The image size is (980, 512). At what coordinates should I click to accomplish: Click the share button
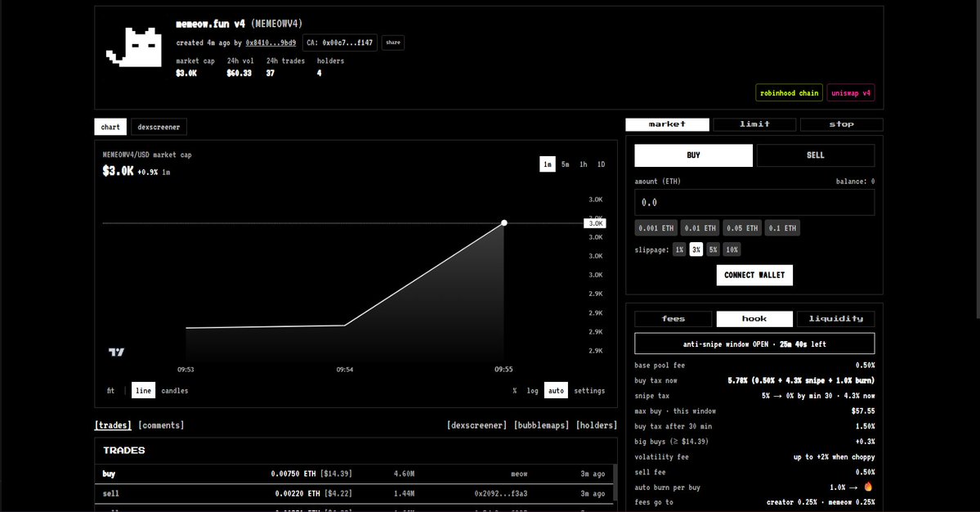pos(393,43)
